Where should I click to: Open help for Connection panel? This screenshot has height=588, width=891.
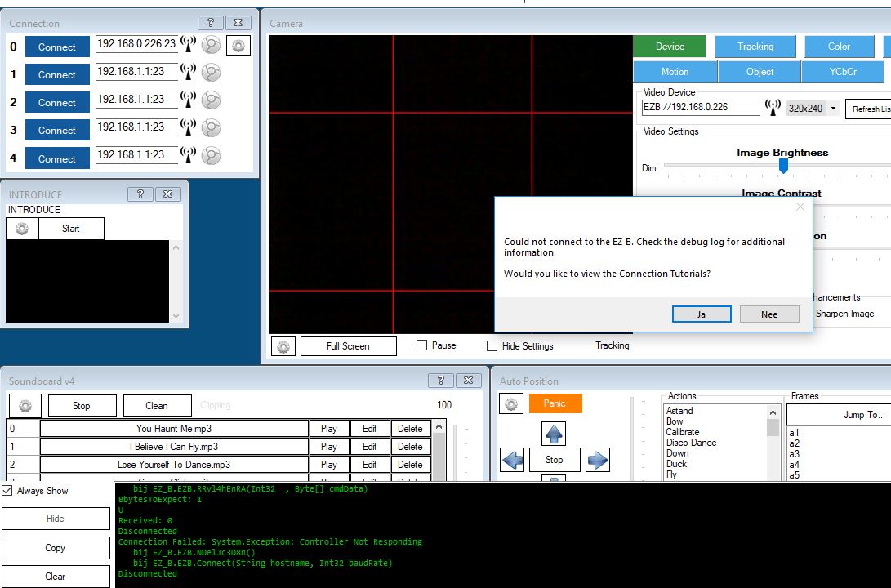210,23
